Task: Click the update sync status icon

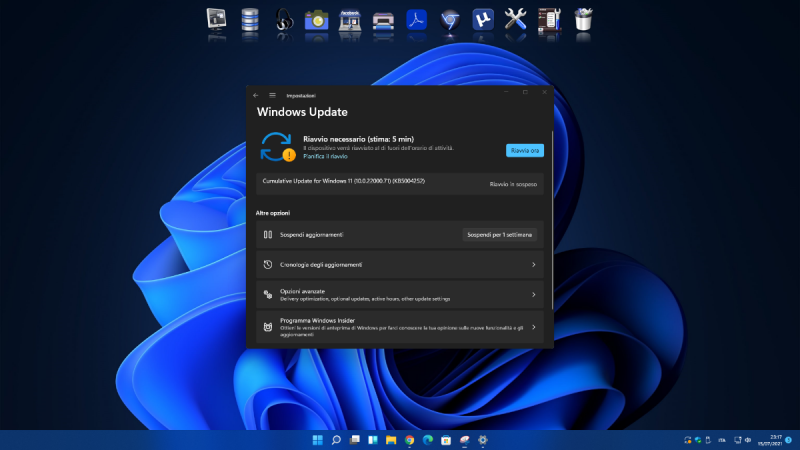Action: pos(278,147)
